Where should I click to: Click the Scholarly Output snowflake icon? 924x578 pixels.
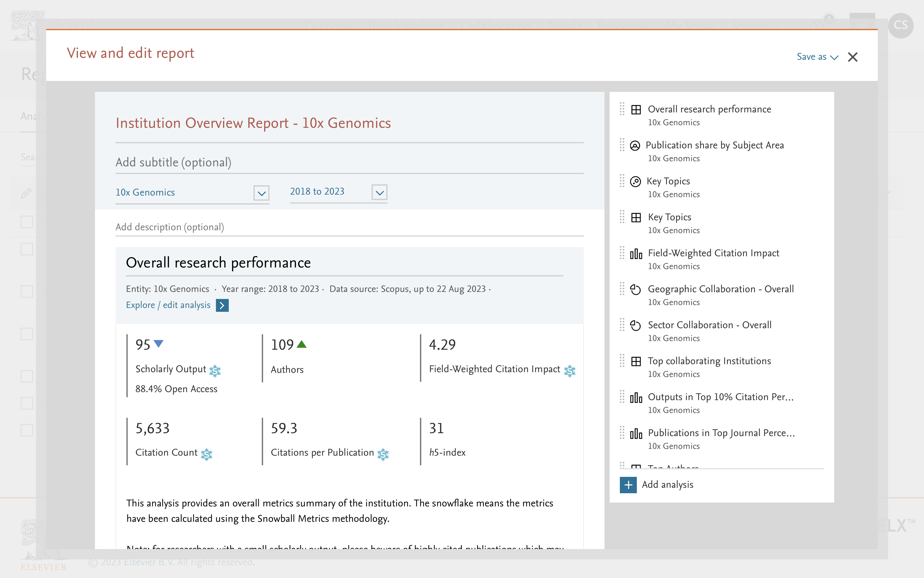(215, 371)
